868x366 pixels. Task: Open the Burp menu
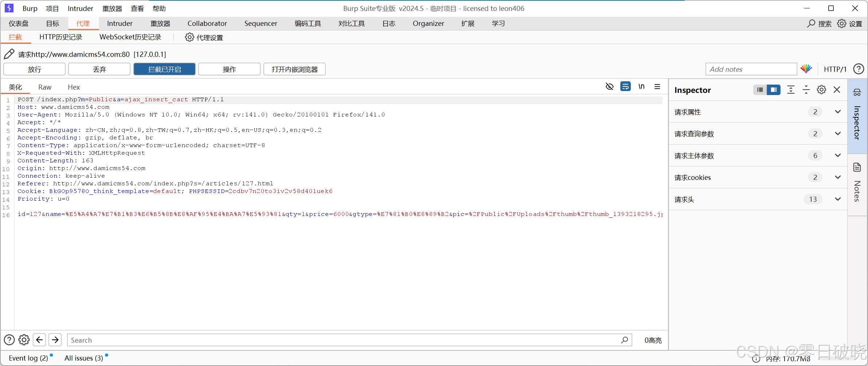tap(30, 8)
